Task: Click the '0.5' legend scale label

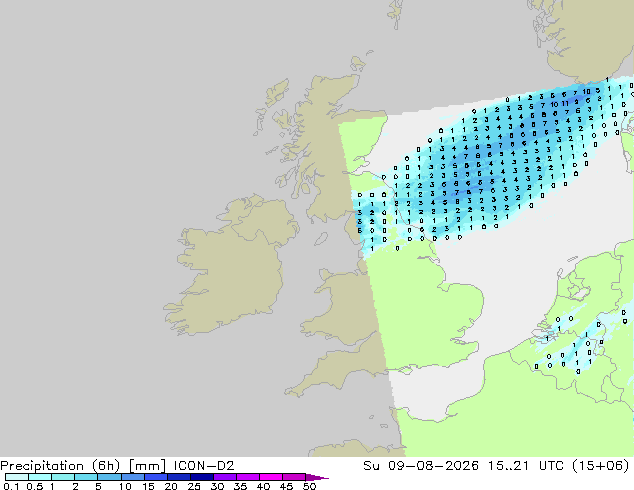Action: click(x=34, y=486)
